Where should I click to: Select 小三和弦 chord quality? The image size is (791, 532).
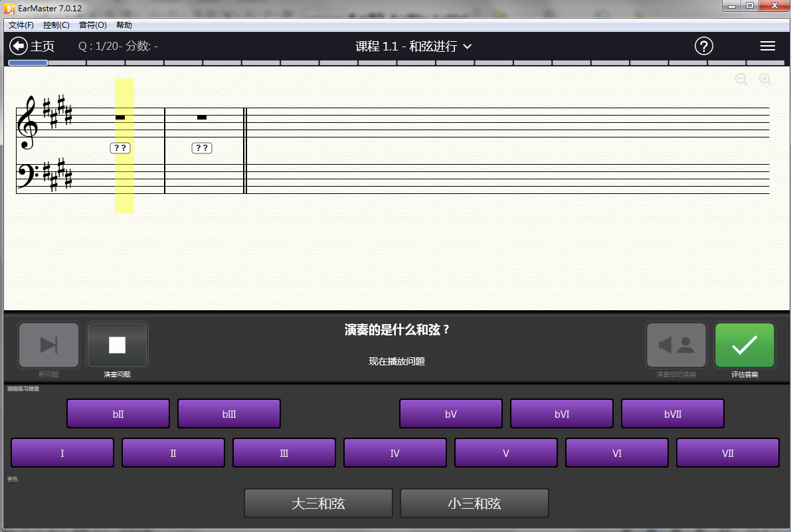click(x=474, y=503)
